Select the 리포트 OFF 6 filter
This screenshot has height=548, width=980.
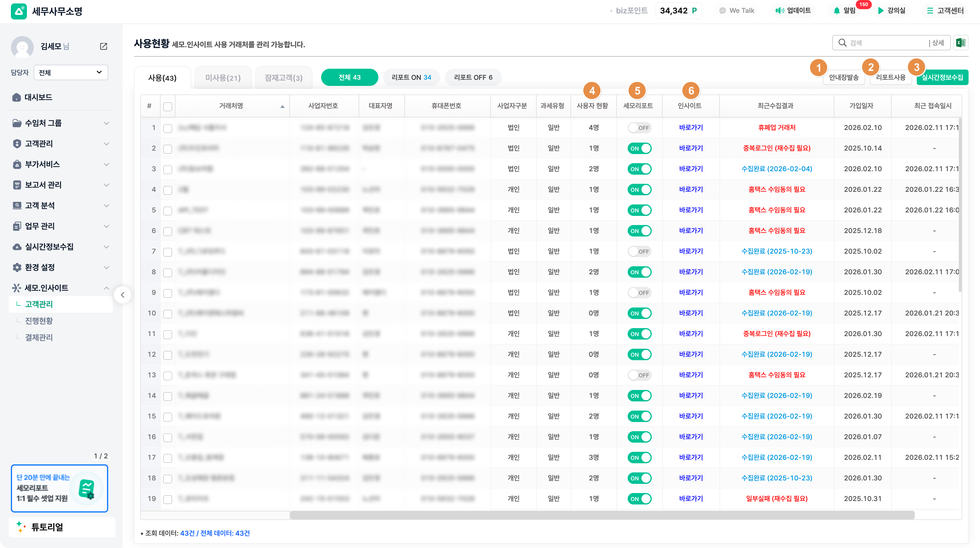[473, 77]
